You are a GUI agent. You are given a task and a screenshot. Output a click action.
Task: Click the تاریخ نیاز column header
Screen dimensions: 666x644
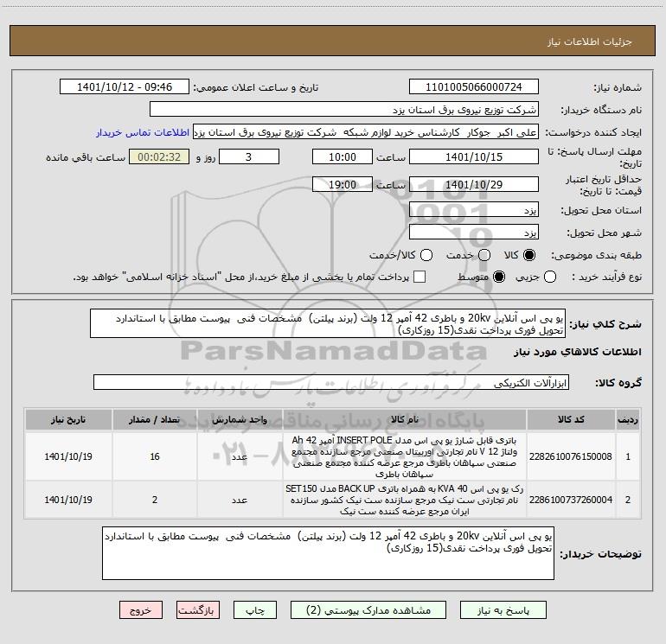point(68,420)
